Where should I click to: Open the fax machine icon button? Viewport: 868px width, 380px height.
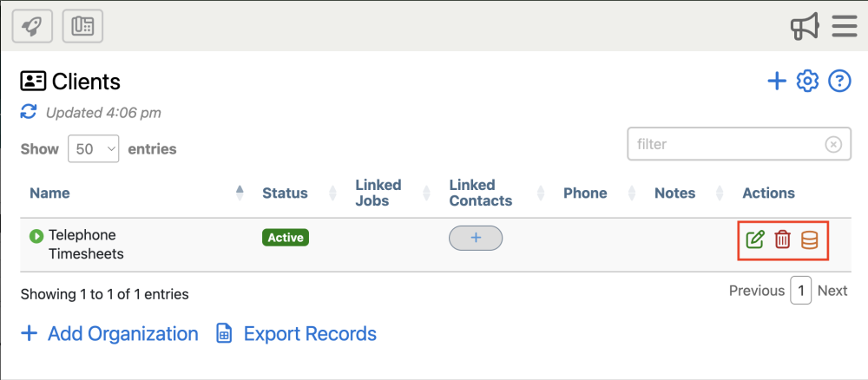(x=82, y=26)
